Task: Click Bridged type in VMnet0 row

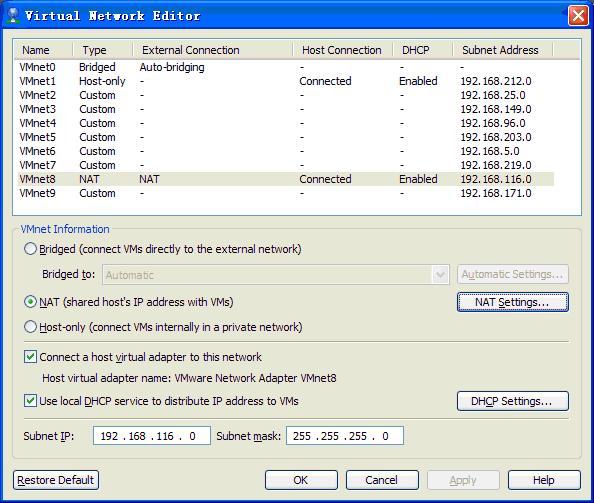Action: click(x=97, y=67)
